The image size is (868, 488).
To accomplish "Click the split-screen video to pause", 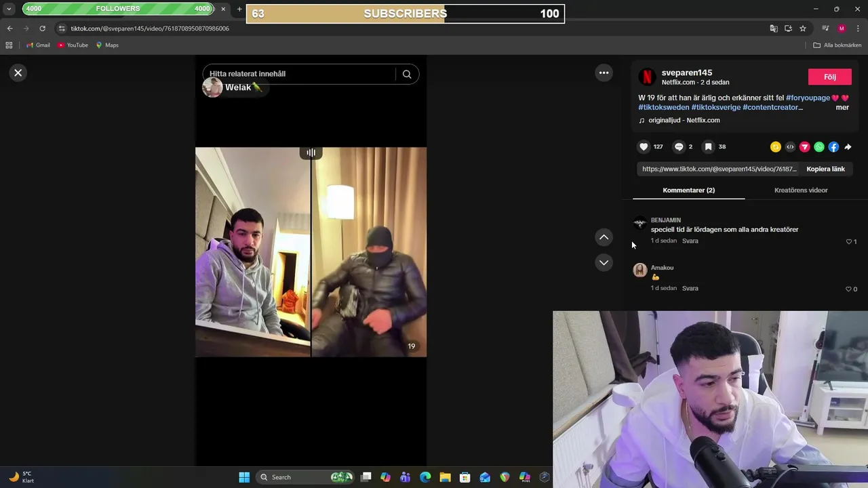I will click(x=311, y=251).
